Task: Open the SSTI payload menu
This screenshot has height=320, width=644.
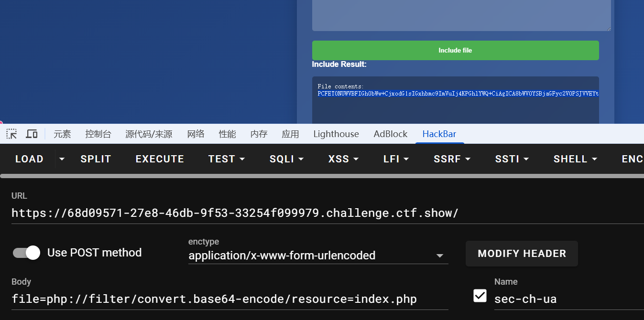Action: tap(512, 159)
